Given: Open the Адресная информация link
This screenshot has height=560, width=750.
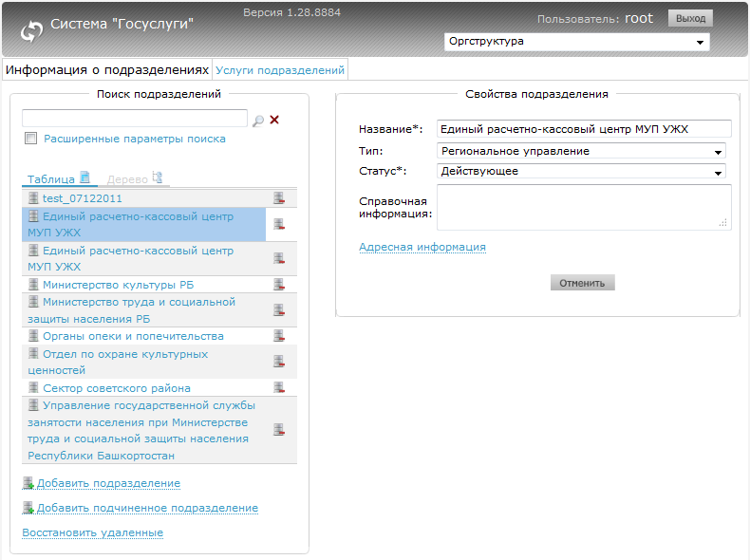Looking at the screenshot, I should (422, 247).
